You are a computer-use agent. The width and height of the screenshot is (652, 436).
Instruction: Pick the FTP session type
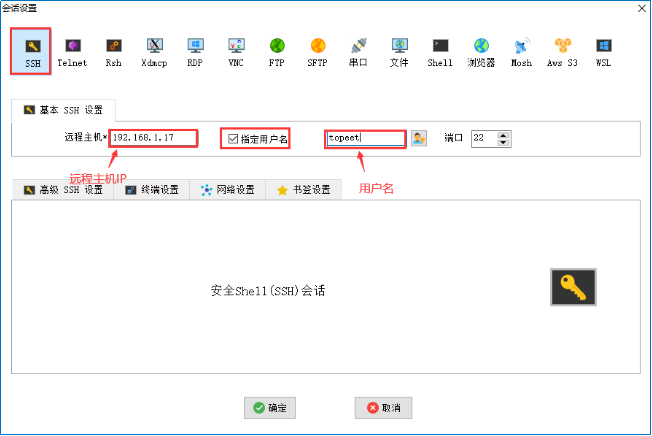coord(277,52)
